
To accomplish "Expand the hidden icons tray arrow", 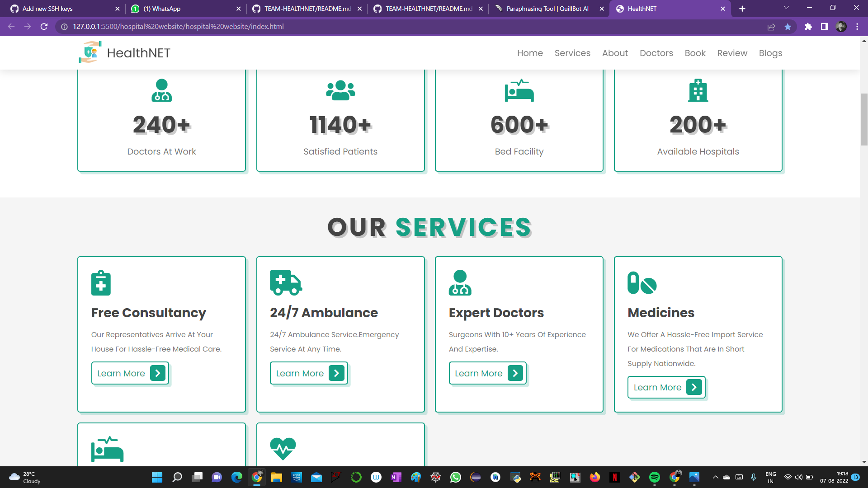I will coord(716,477).
